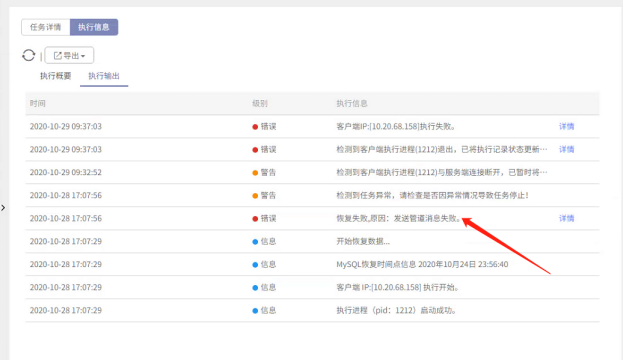Switch to the 执行概要 sub-tab

pos(56,76)
